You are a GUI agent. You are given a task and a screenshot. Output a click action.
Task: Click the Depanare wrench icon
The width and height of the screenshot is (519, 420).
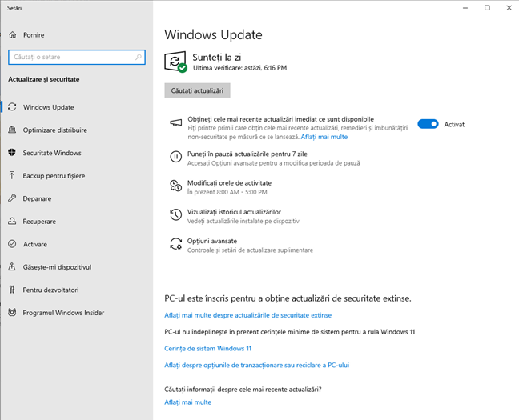(x=12, y=198)
